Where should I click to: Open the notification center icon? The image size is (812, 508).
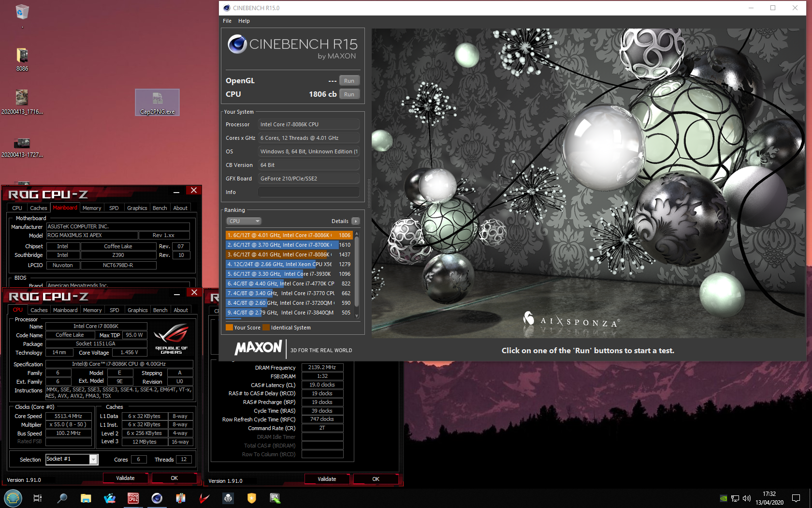coord(796,498)
